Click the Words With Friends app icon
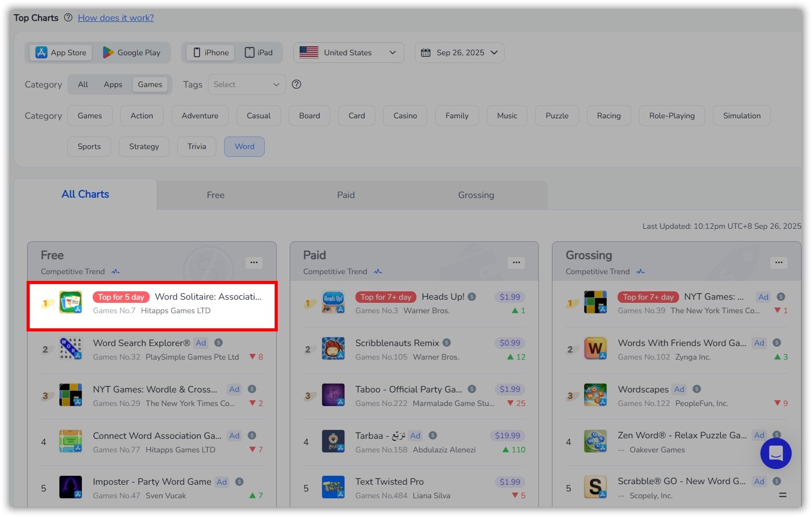 tap(595, 349)
